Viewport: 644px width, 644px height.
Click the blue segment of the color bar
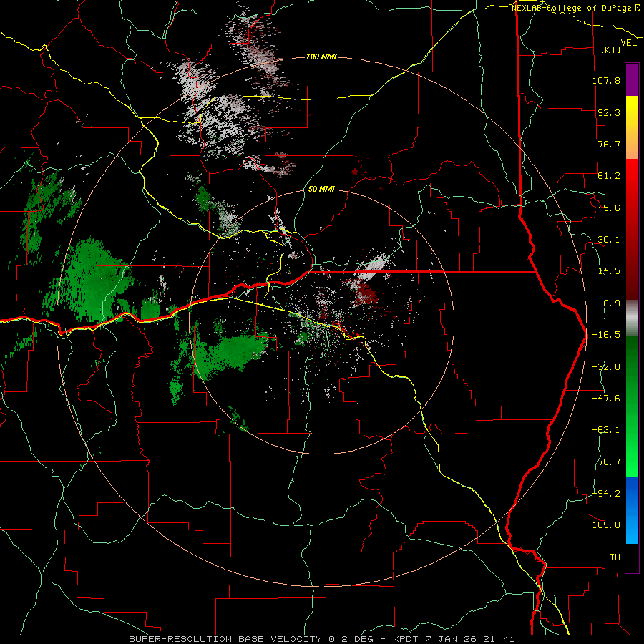(x=632, y=510)
